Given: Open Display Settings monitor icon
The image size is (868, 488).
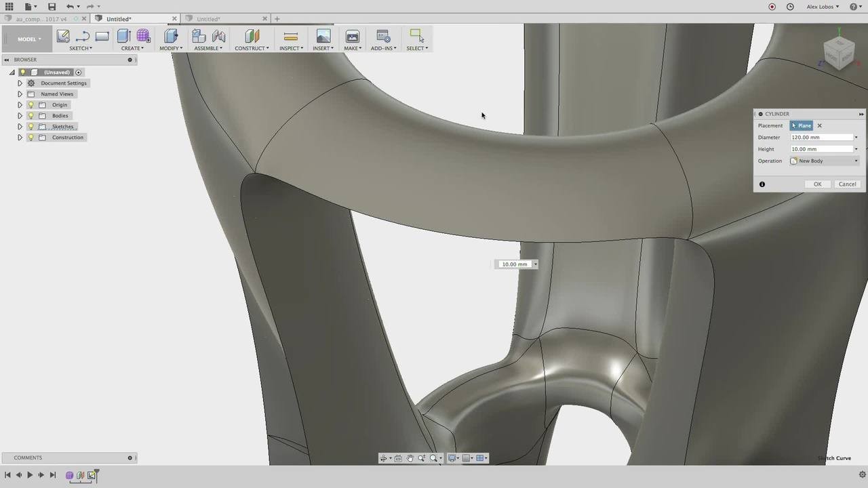Looking at the screenshot, I should [452, 458].
